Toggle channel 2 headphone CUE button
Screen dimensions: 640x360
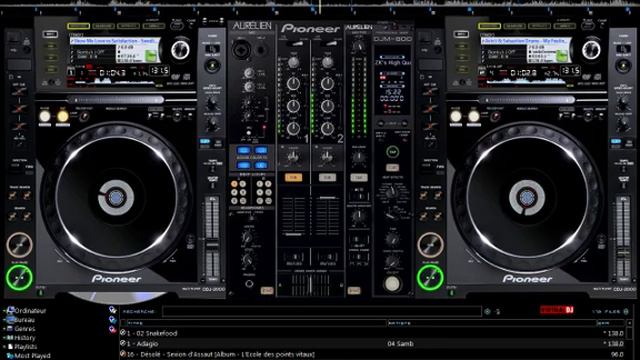point(327,178)
